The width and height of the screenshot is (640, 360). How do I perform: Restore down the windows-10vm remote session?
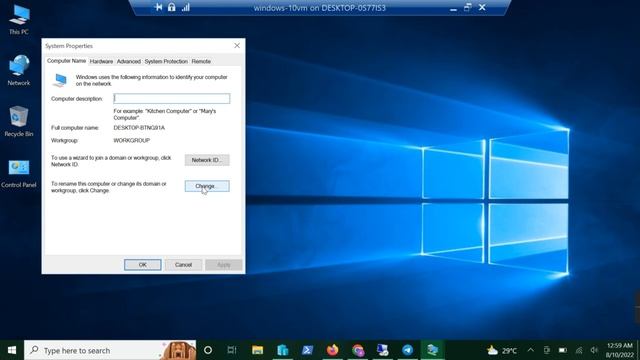point(468,7)
